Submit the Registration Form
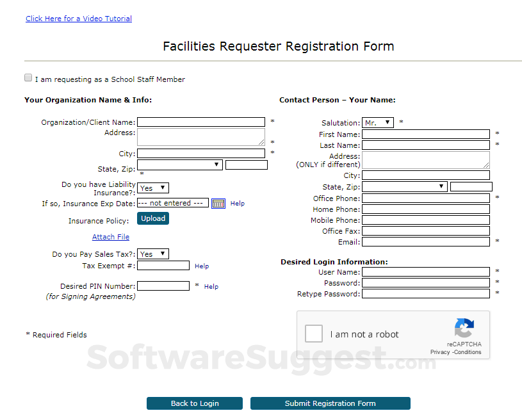 point(330,403)
